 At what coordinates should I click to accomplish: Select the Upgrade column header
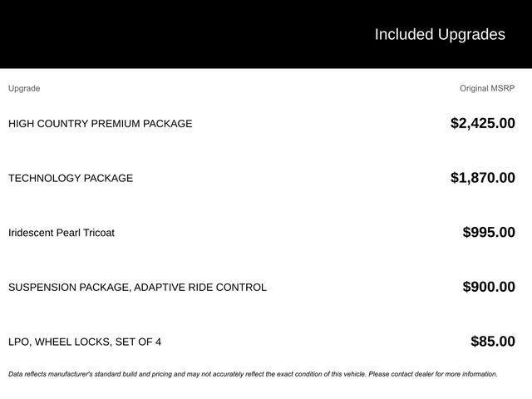[24, 88]
